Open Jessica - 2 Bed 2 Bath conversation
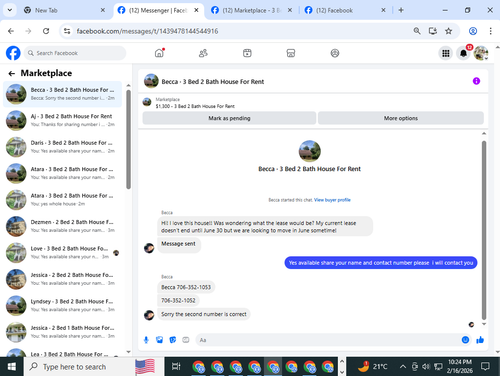The image size is (500, 376). (x=63, y=279)
